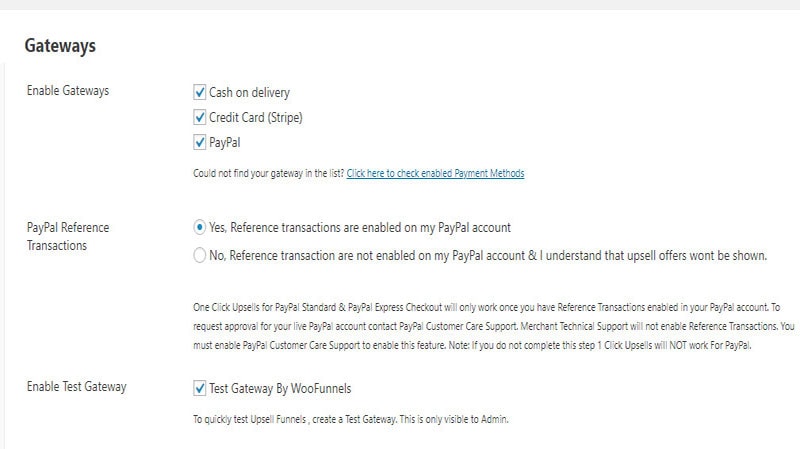
Task: Click the quickly test Upsell Funnels help text
Action: pyautogui.click(x=351, y=419)
